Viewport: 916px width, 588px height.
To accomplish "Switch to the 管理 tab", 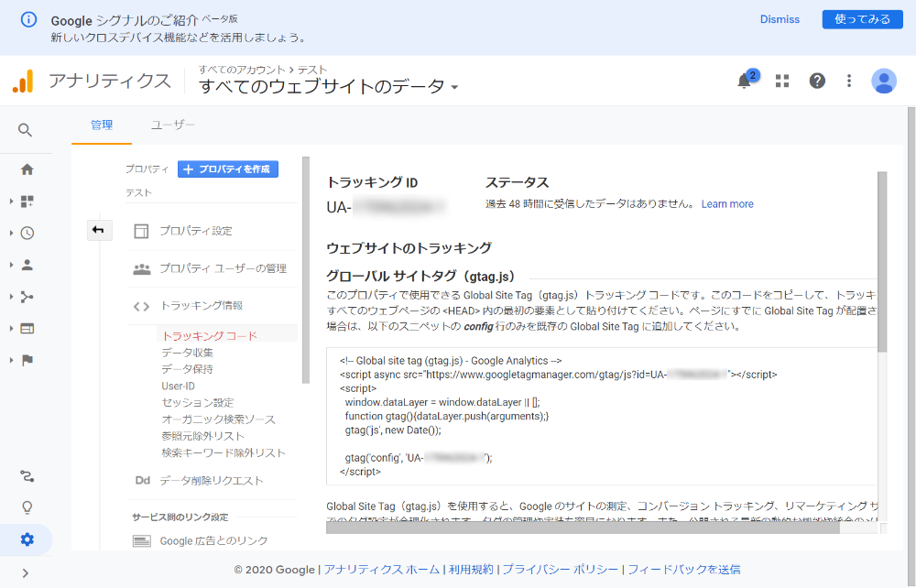I will click(x=102, y=125).
